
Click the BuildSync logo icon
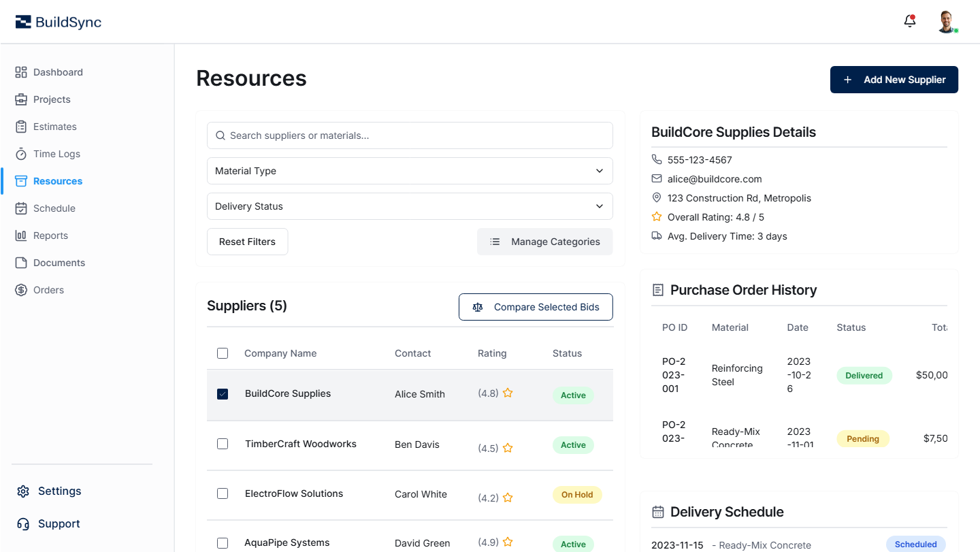[x=22, y=21]
